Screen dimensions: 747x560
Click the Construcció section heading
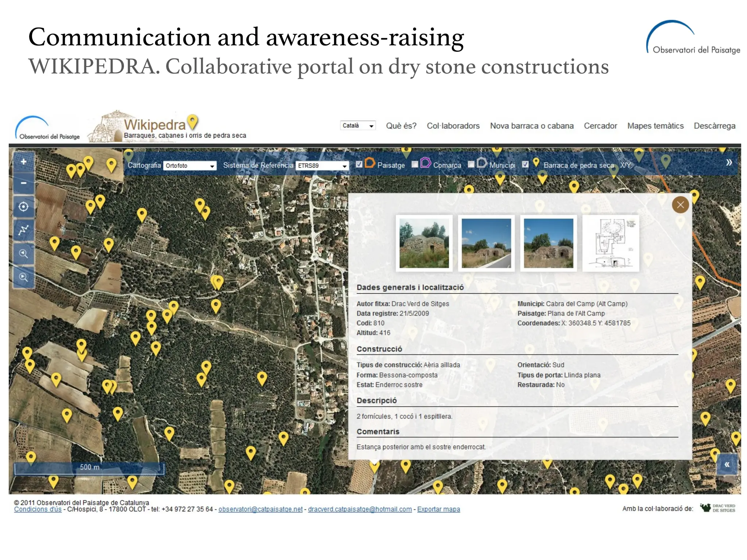tap(379, 349)
